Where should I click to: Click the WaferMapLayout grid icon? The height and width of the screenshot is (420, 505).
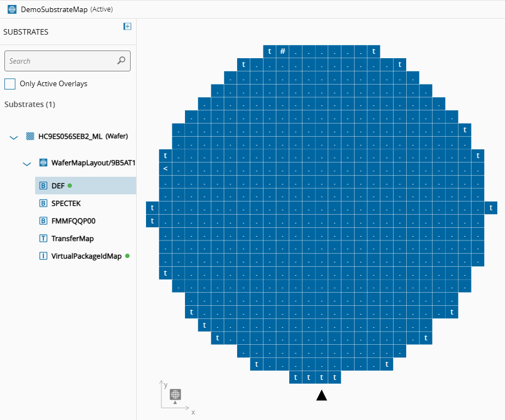(x=43, y=163)
